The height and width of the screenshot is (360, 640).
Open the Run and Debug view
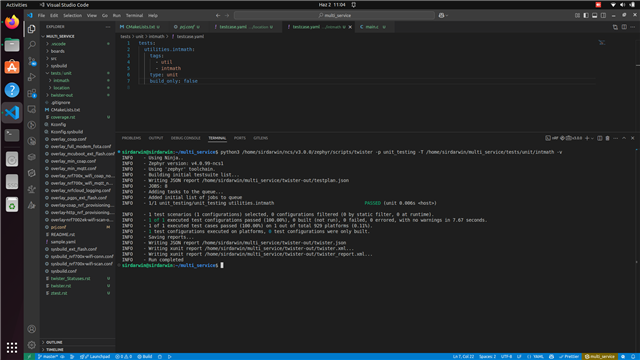(31, 77)
